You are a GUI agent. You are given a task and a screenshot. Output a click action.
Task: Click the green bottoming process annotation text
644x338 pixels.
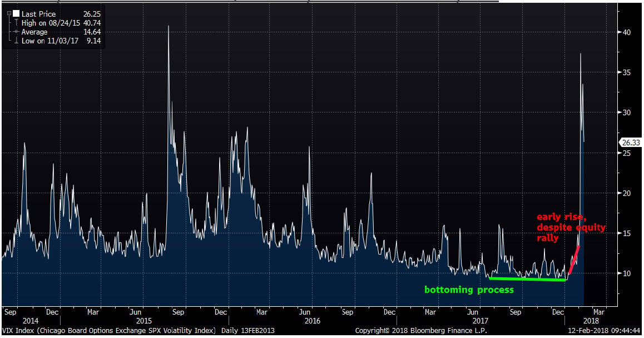[468, 290]
